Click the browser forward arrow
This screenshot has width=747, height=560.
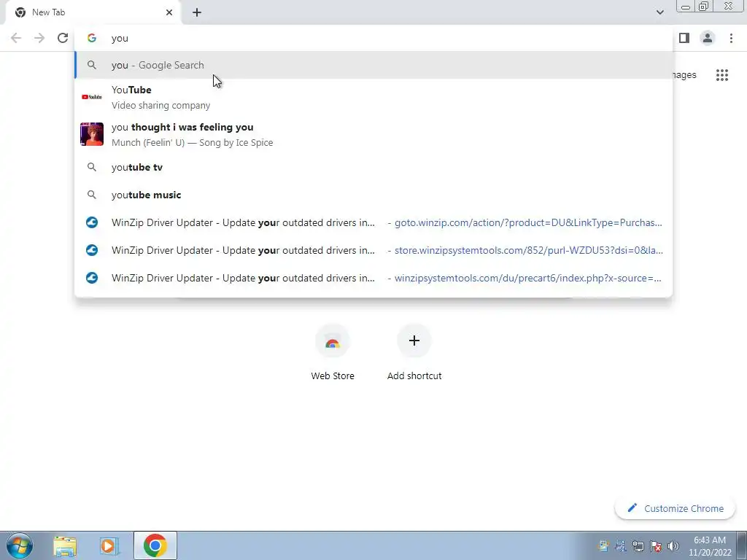(39, 38)
